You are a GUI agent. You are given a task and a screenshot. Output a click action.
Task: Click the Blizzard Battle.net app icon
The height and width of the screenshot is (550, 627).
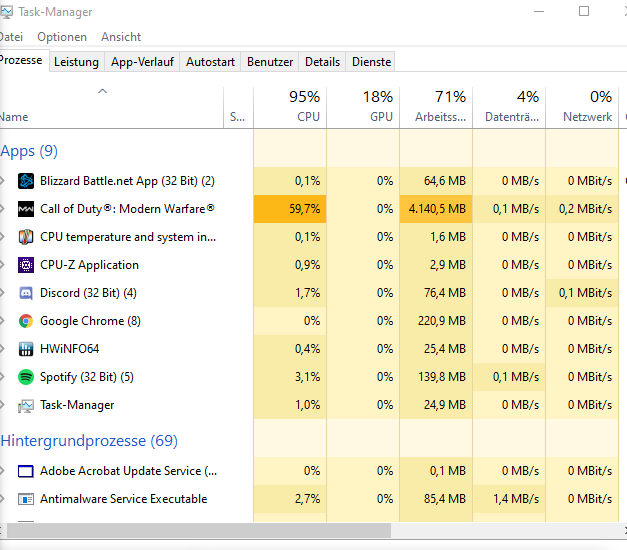point(26,181)
